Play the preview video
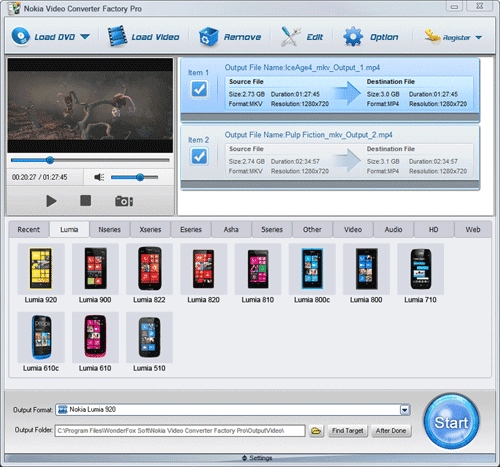The width and height of the screenshot is (500, 467). pos(51,201)
